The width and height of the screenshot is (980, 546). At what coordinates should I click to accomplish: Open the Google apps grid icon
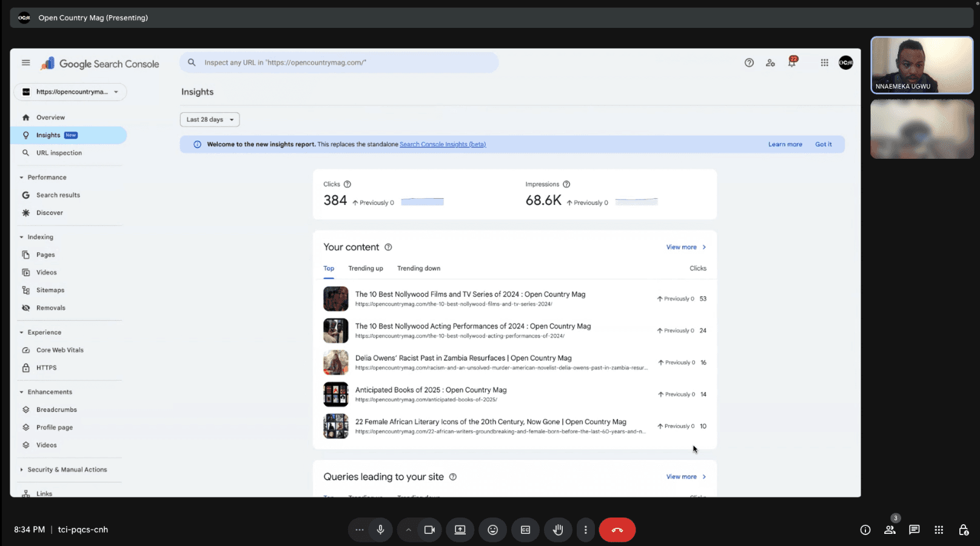click(824, 62)
